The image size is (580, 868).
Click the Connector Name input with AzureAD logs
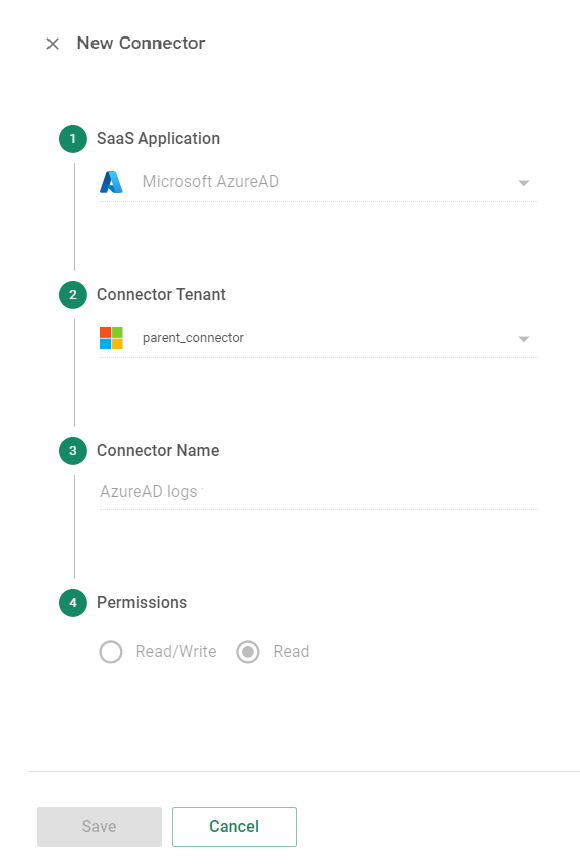pos(300,491)
